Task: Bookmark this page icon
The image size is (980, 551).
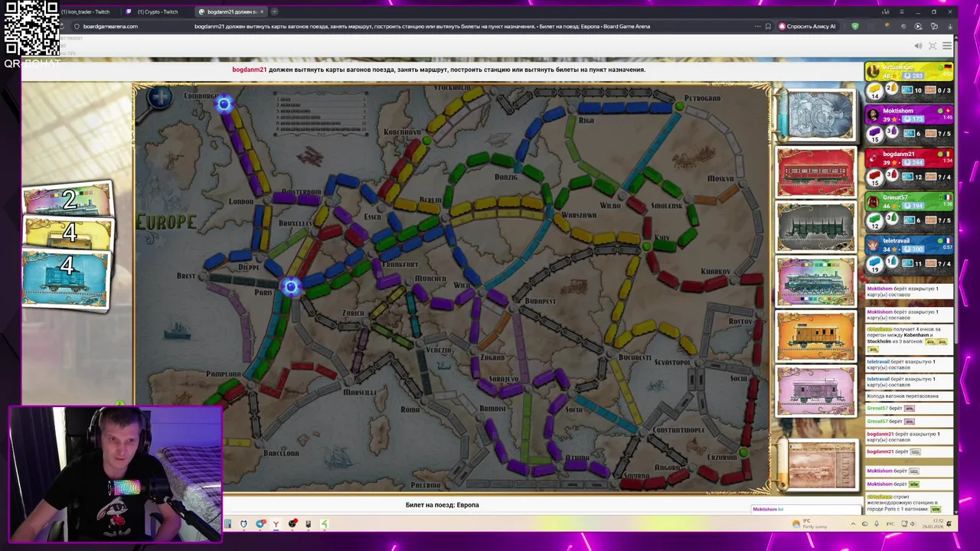Action: (768, 26)
